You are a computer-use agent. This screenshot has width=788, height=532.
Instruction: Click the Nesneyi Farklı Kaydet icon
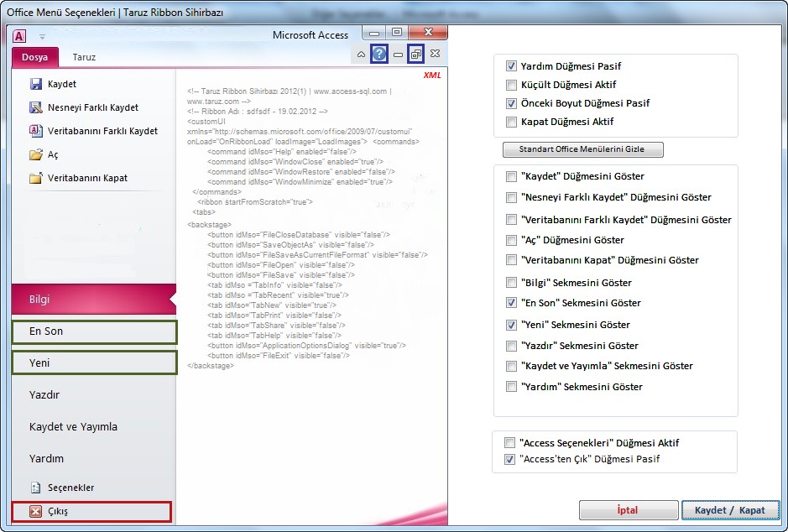pos(35,107)
